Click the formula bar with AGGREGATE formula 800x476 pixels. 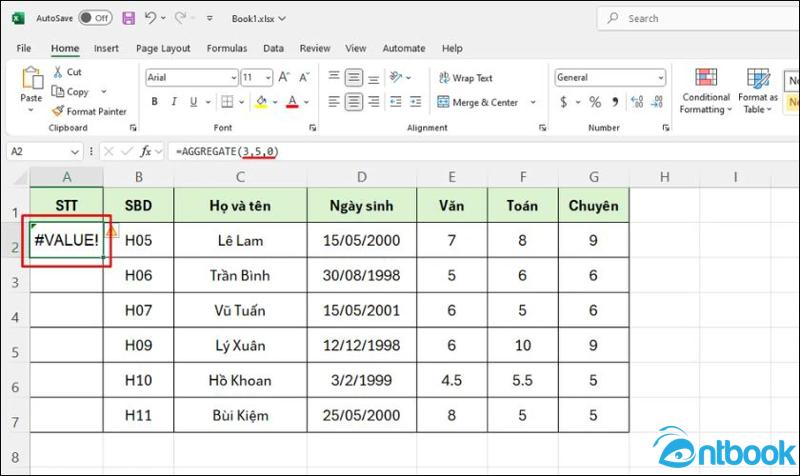click(x=482, y=152)
